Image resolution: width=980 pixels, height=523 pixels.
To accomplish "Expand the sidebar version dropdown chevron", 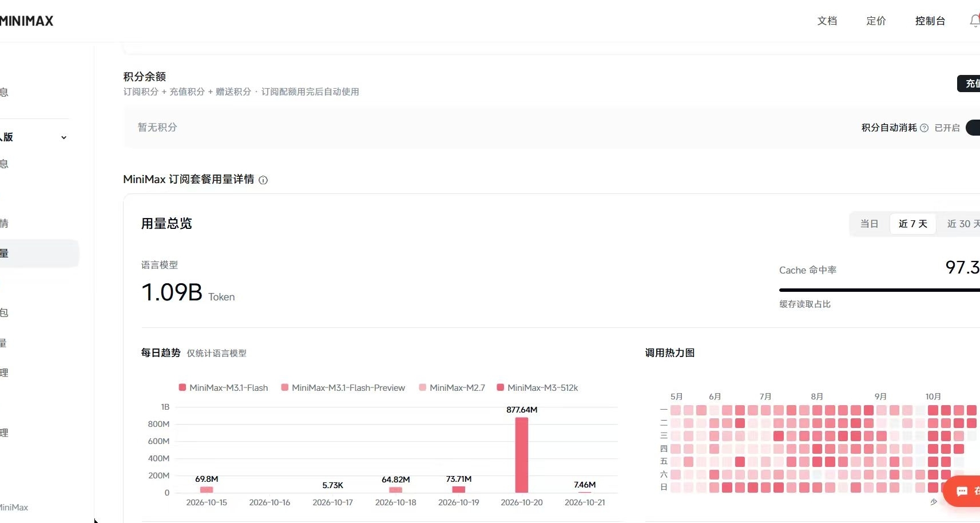I will pos(64,137).
